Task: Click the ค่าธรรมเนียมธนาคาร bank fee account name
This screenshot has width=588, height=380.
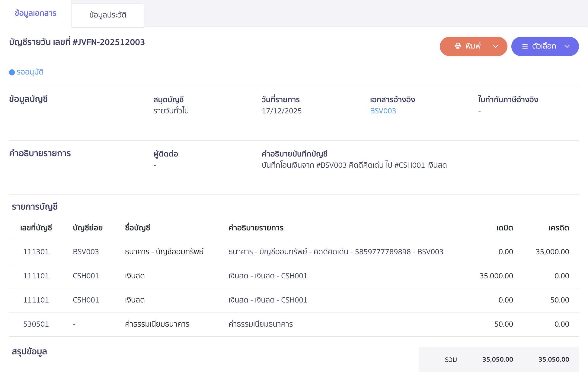Action: [x=157, y=324]
